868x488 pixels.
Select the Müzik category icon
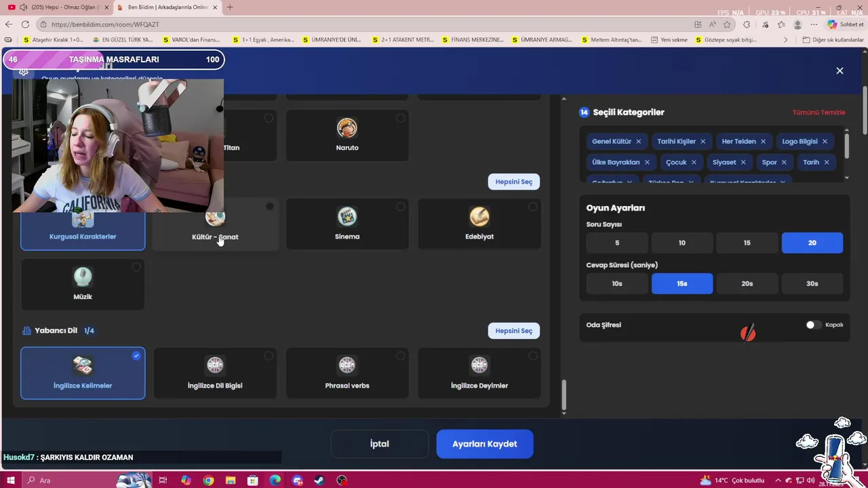pyautogui.click(x=83, y=277)
